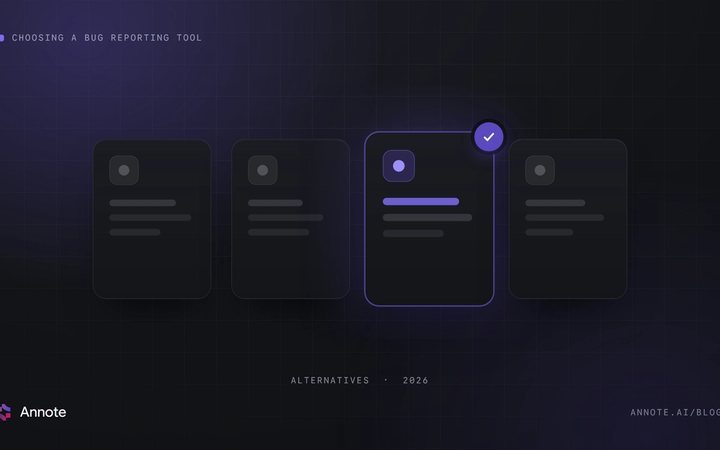This screenshot has width=720, height=450.
Task: Click the 2026 year text
Action: coord(415,380)
